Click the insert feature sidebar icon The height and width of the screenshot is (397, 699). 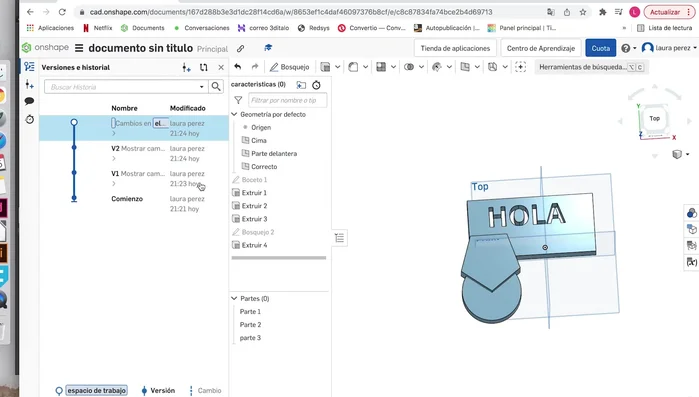point(29,84)
